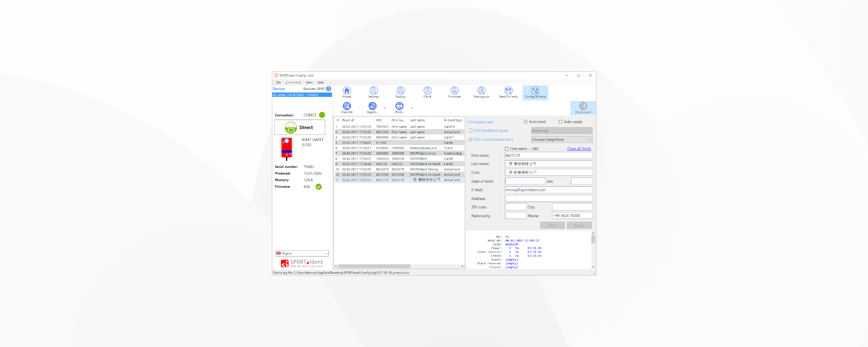
Task: Click the Print icon
Action: (x=399, y=108)
